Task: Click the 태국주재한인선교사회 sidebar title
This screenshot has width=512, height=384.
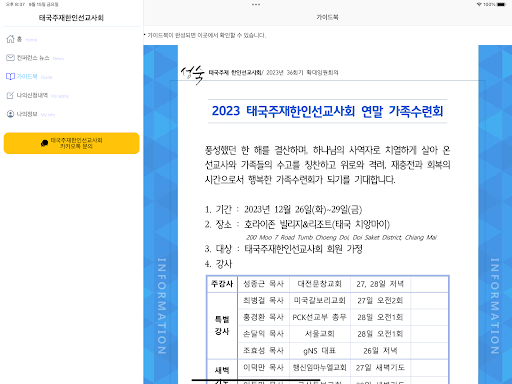Action: coord(71,18)
